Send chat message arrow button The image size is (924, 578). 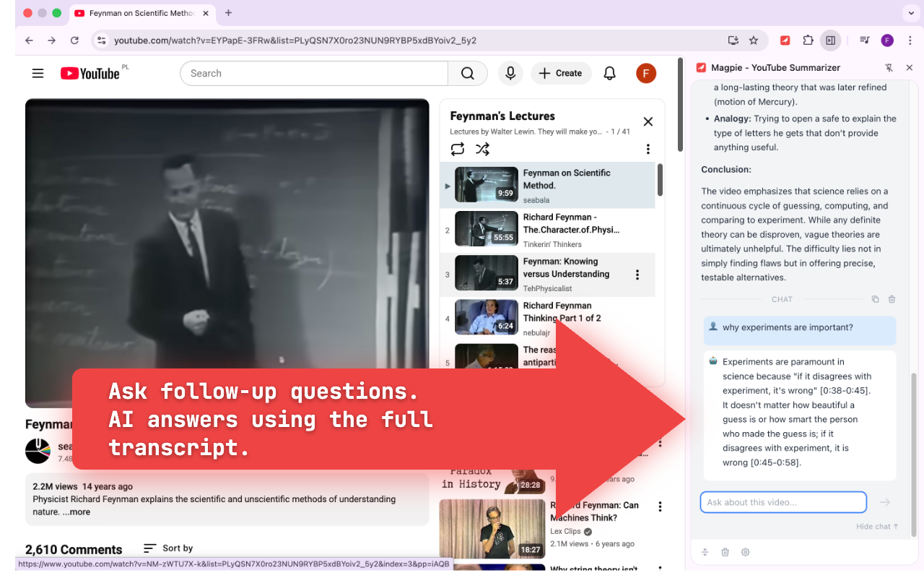(885, 502)
